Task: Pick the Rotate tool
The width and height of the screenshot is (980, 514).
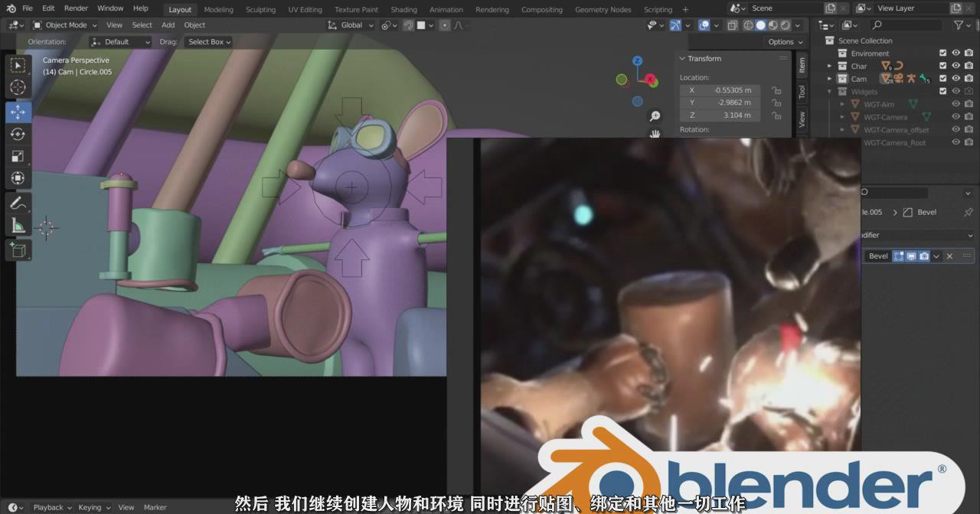Action: (x=18, y=134)
